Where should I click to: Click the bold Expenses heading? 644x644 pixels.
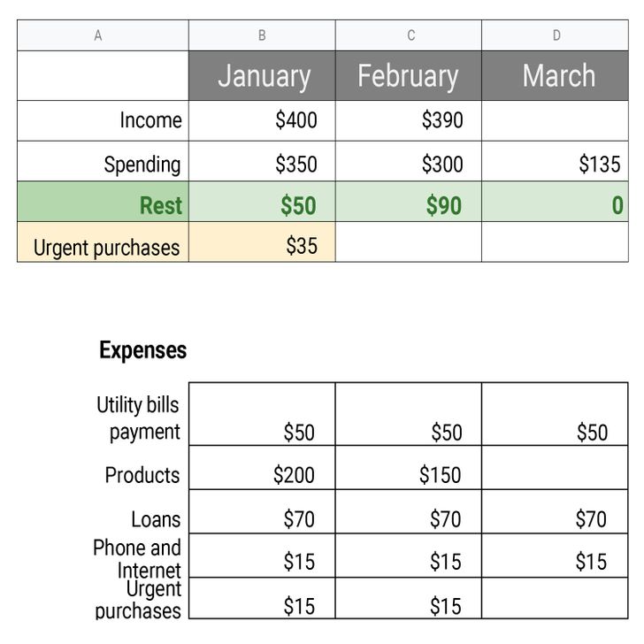[x=143, y=350]
